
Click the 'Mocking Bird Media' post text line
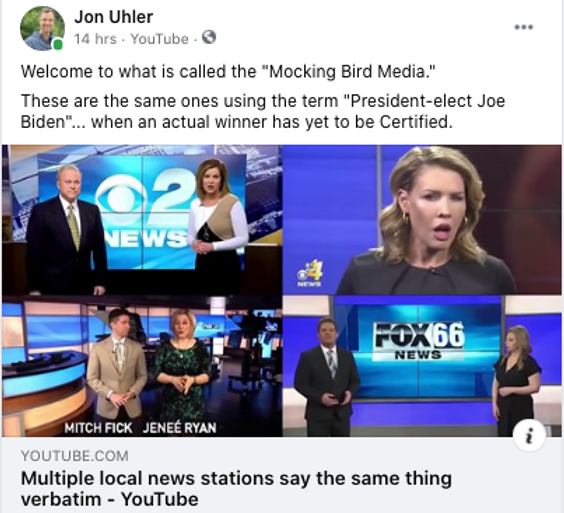[x=228, y=71]
